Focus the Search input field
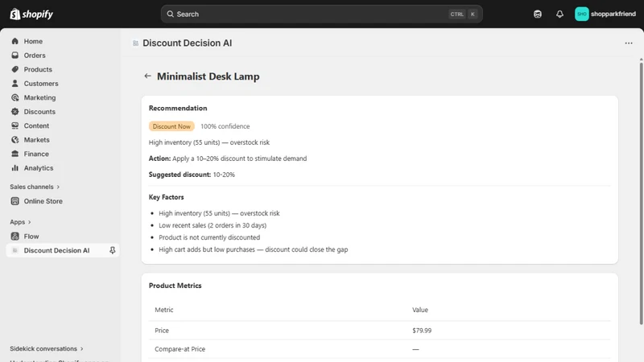 (x=321, y=14)
